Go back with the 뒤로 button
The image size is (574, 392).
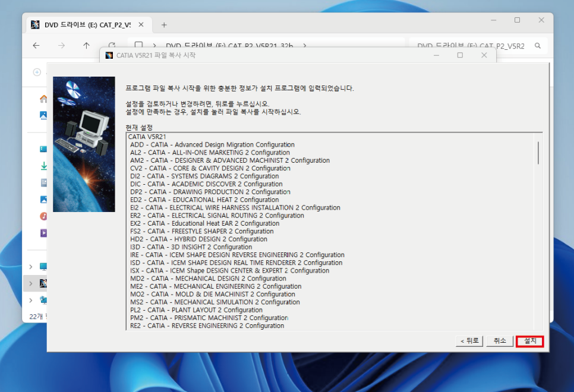point(469,341)
